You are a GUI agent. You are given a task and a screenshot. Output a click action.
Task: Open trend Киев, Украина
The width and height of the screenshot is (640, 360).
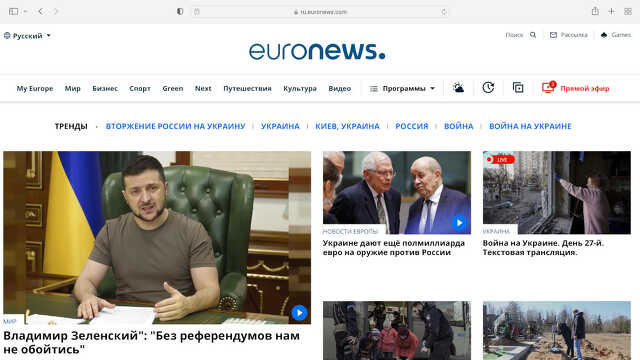347,127
